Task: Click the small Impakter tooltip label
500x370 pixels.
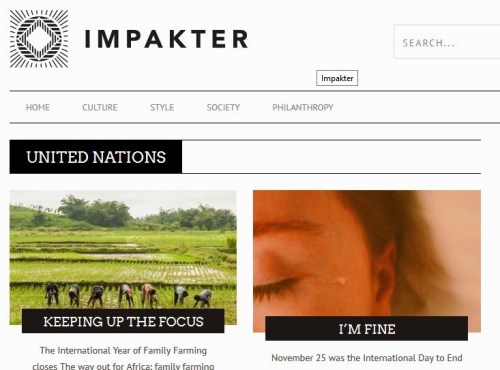Action: 337,78
